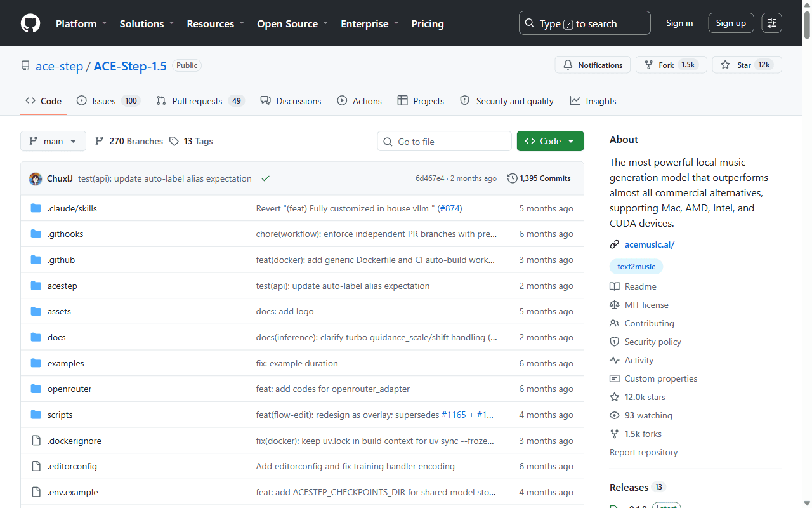Click the history clock icon beside 1,395 Commits

[x=513, y=178]
